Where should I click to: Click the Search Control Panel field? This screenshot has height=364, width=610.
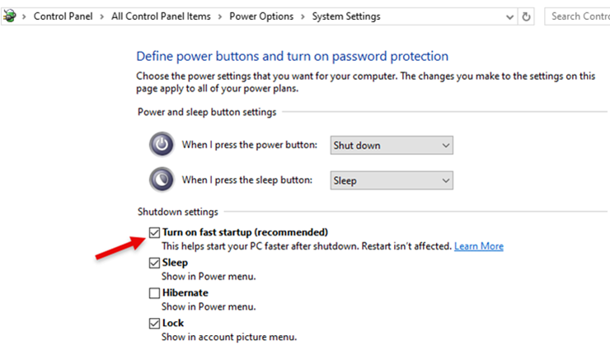577,16
